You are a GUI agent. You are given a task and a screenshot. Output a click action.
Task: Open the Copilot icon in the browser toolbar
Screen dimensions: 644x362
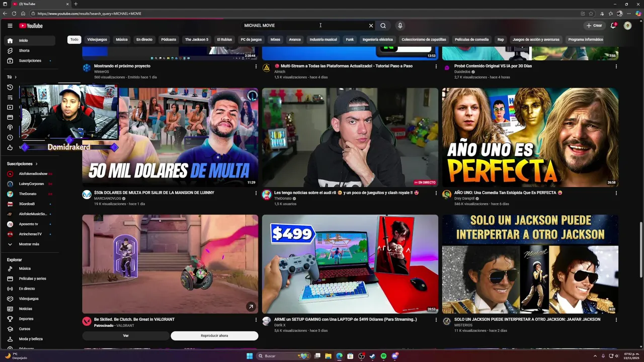click(638, 14)
